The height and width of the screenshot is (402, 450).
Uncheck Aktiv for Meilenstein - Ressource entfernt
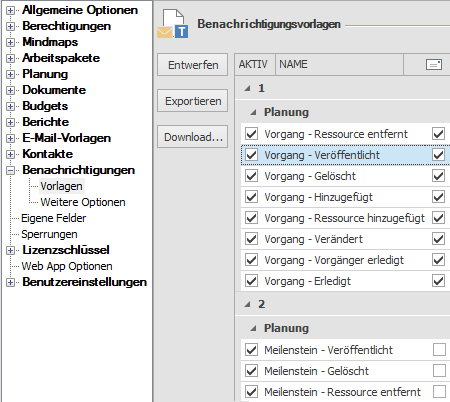pos(251,392)
